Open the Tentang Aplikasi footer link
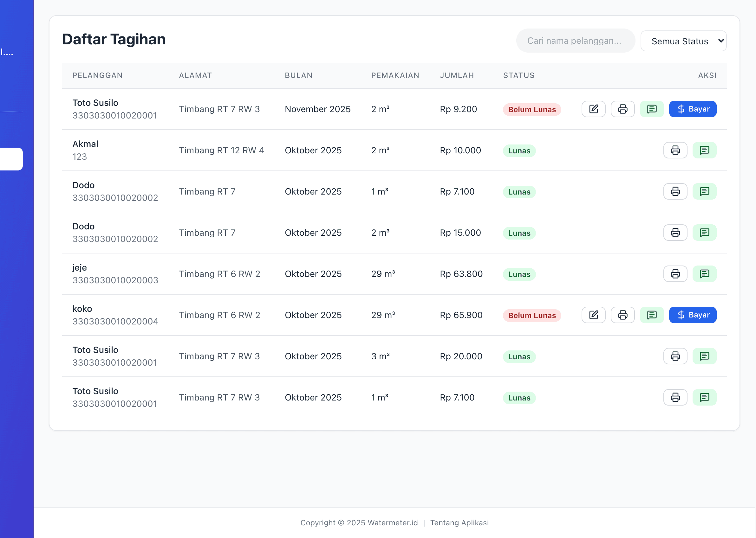 pos(459,522)
